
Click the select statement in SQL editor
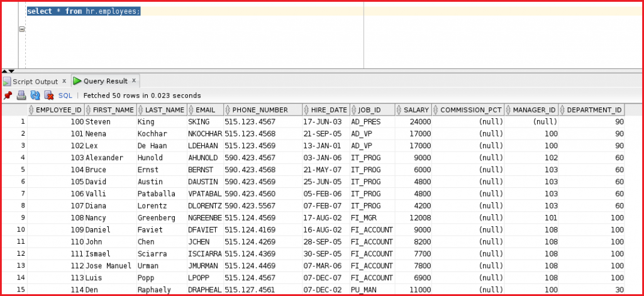(83, 11)
